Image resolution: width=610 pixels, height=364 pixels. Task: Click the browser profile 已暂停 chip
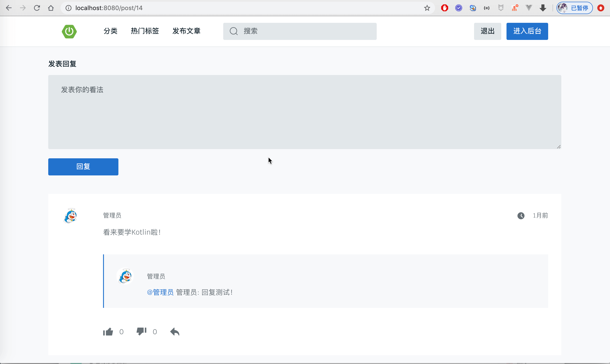(574, 8)
